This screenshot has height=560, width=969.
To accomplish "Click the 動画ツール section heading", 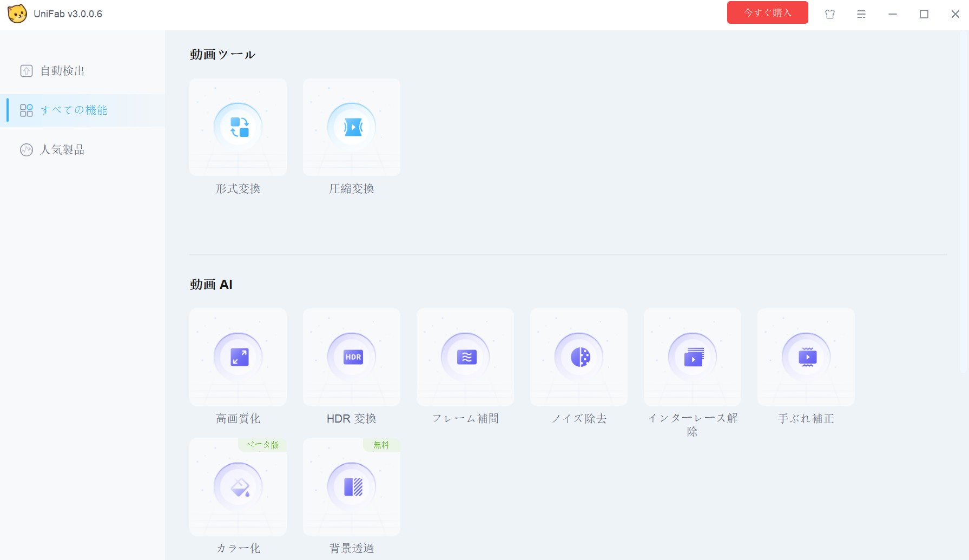I will pyautogui.click(x=222, y=55).
